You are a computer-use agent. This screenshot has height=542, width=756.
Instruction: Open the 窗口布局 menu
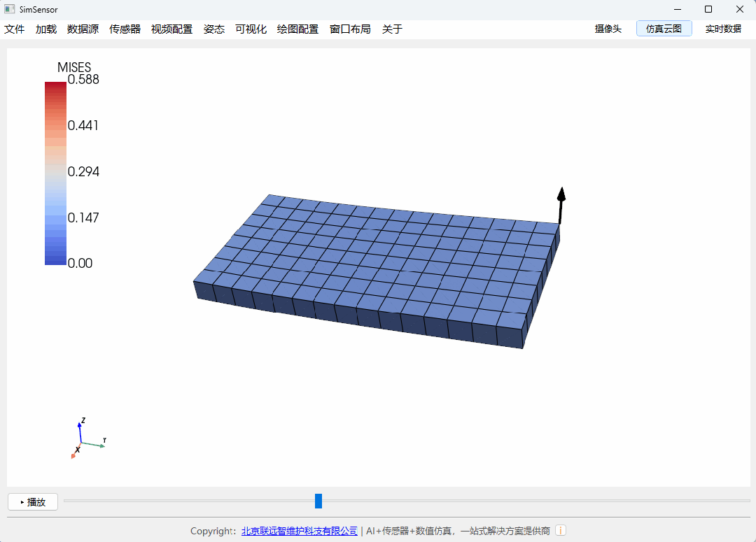(x=350, y=29)
